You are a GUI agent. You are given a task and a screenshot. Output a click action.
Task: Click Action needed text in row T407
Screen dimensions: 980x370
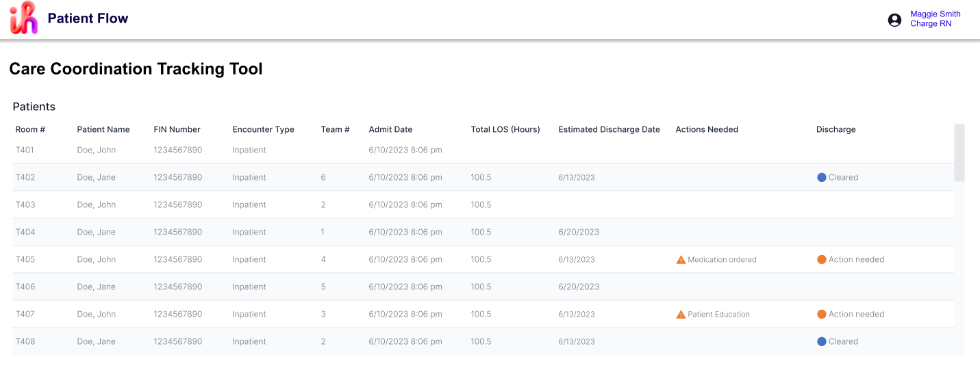pos(856,314)
